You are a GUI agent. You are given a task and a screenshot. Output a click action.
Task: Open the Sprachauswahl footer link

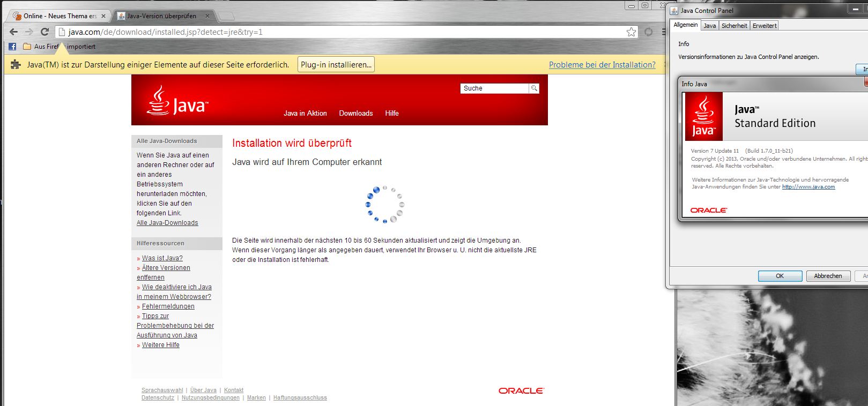(162, 390)
